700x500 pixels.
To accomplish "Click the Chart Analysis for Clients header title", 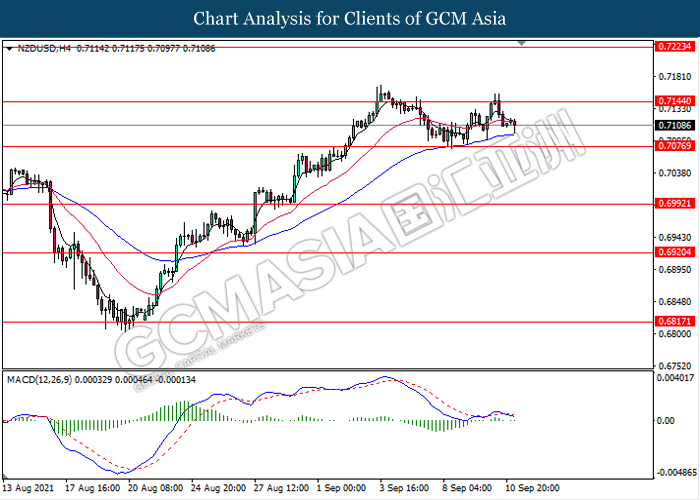I will click(350, 19).
